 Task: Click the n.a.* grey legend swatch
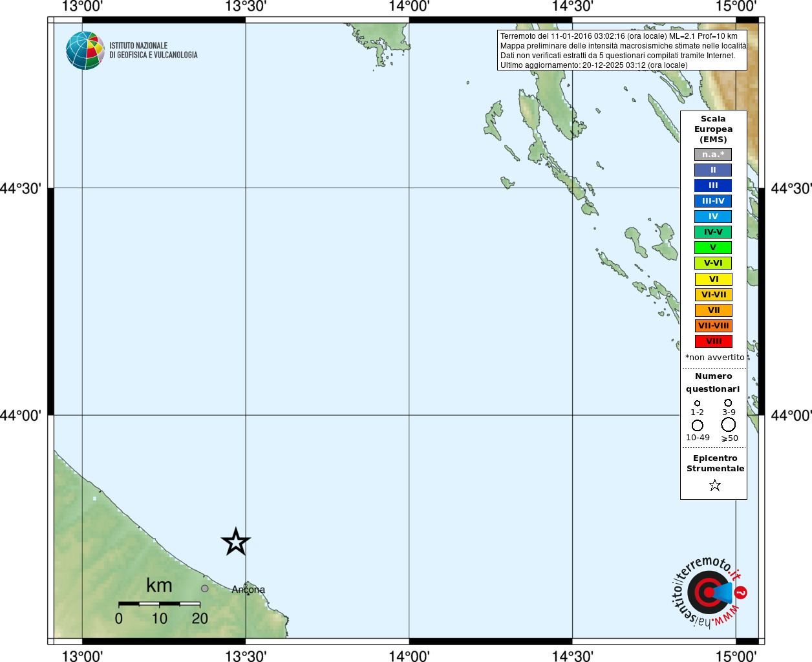pos(713,155)
